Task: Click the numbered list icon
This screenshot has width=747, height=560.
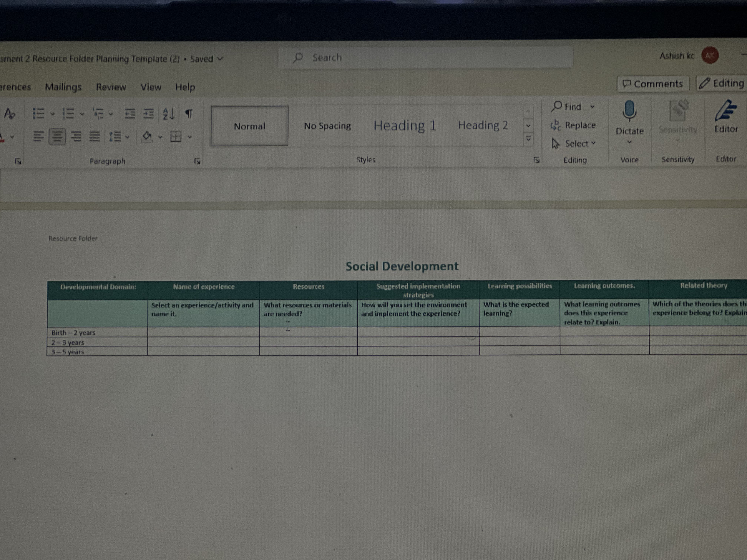Action: (68, 113)
